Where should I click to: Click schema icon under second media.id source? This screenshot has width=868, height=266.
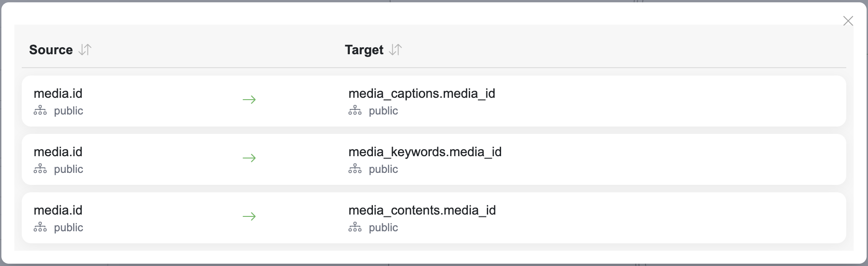click(x=40, y=169)
